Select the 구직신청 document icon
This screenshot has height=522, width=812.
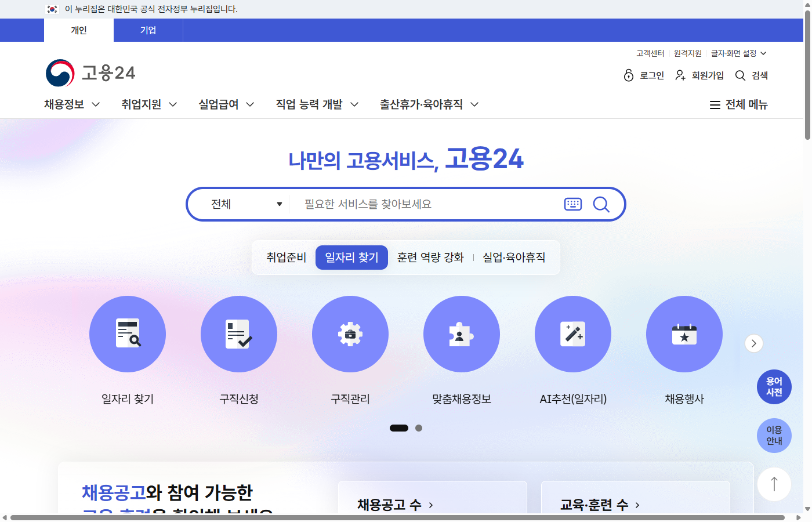point(239,334)
